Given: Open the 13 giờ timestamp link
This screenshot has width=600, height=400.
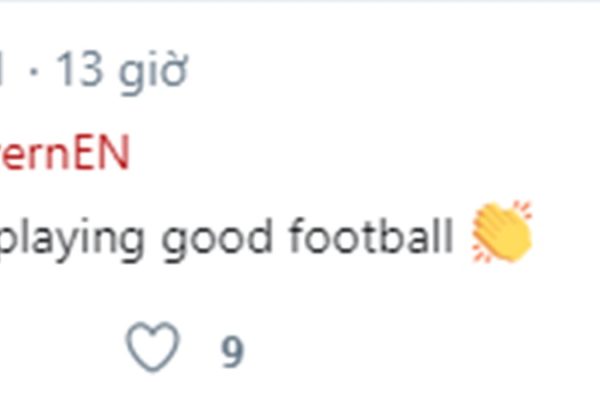Looking at the screenshot, I should click(x=120, y=72).
